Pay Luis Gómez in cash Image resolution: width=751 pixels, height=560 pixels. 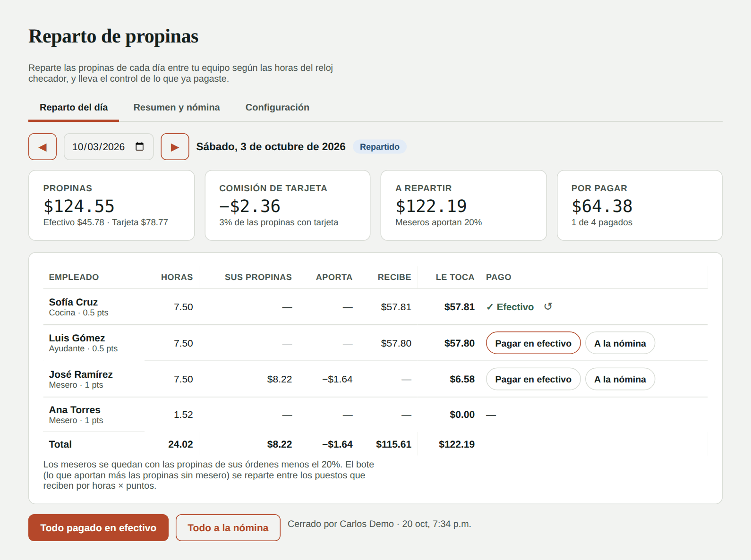(533, 343)
